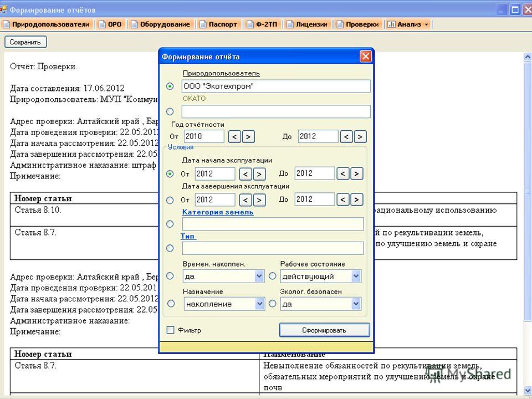This screenshot has width=532, height=399.
Task: Select the Дата завершения эксплуатации radio button
Action: click(170, 200)
